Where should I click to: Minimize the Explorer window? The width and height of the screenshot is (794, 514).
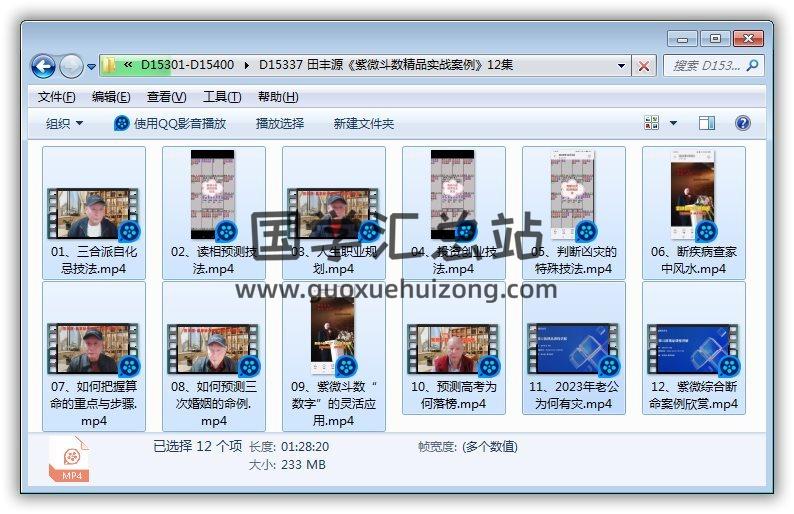coord(682,38)
